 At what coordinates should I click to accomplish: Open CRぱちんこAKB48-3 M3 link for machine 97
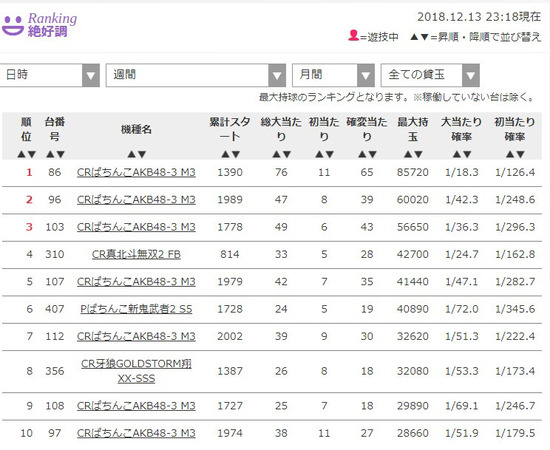136,433
